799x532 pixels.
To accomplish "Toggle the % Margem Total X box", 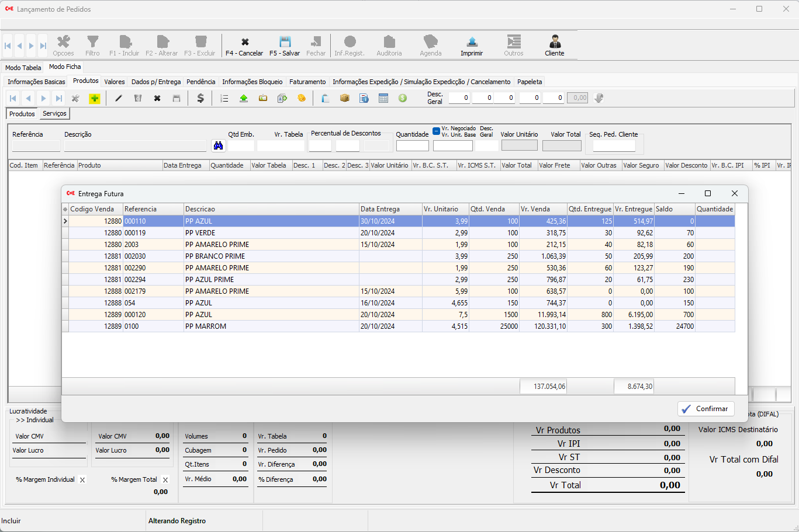I will [165, 480].
